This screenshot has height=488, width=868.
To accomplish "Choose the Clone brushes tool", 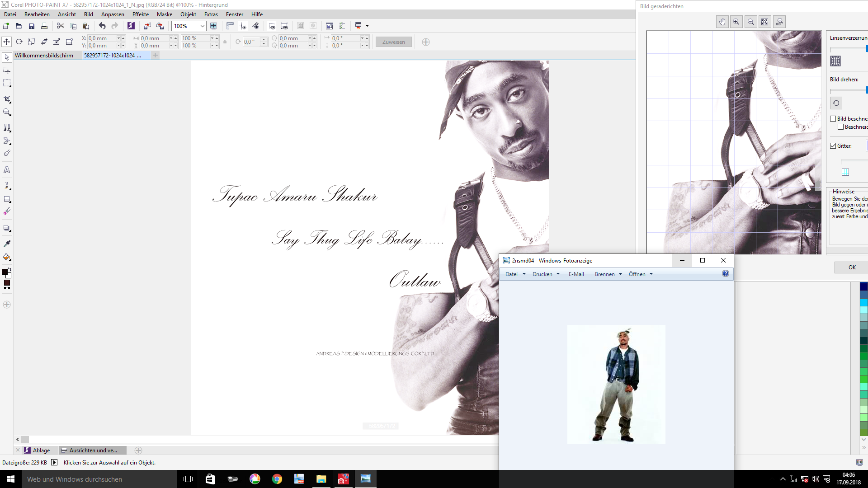I will 7,128.
